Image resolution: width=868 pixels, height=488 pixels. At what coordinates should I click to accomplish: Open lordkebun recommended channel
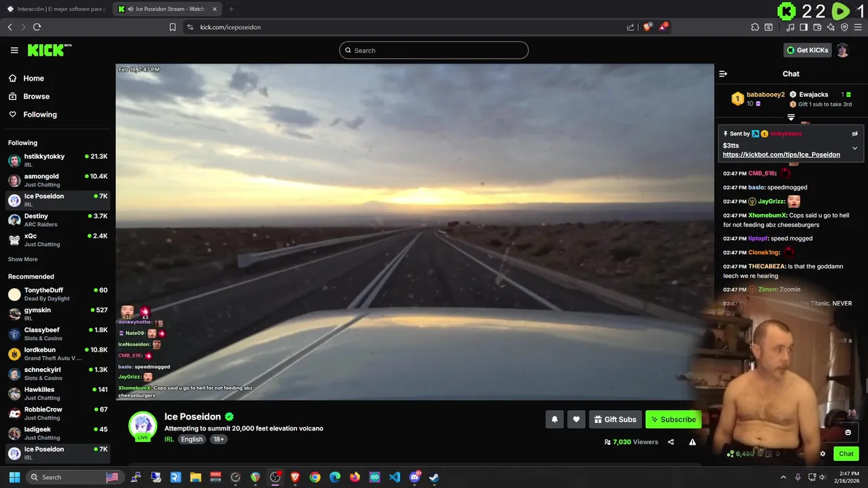click(58, 354)
